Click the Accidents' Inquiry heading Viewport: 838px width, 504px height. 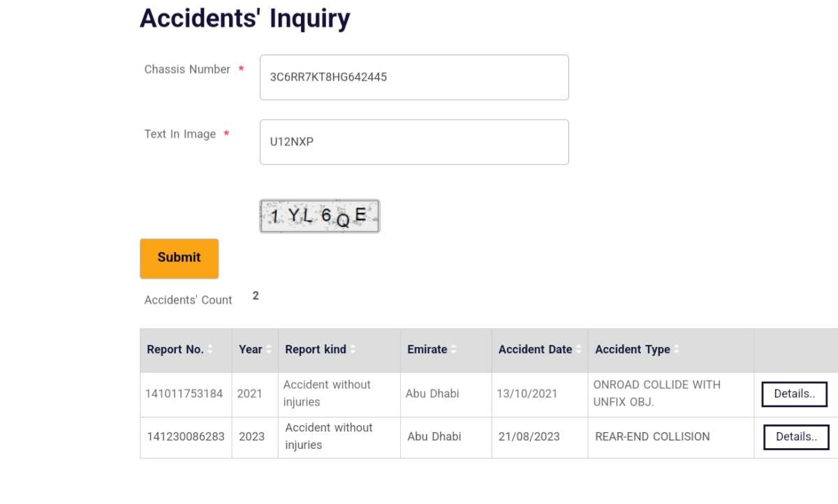(x=244, y=18)
